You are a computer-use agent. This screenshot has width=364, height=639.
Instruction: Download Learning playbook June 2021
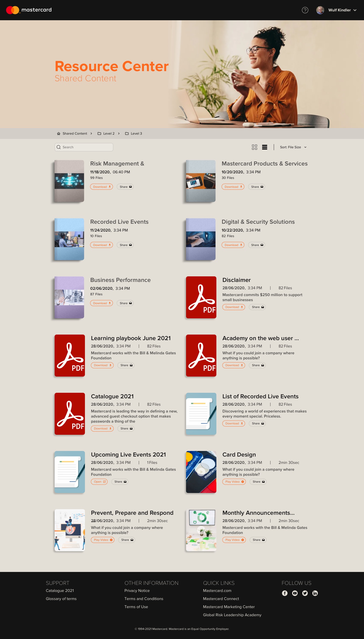coord(102,365)
